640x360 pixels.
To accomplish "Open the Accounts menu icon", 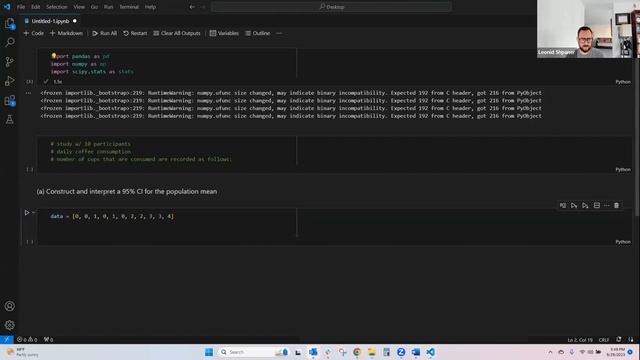I will (9, 306).
